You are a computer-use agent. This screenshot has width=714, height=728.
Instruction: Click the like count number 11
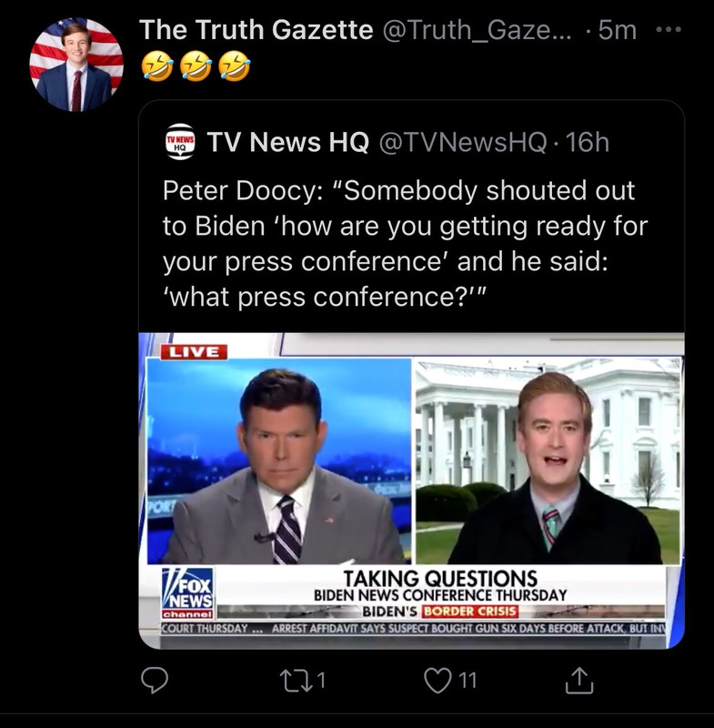click(468, 681)
